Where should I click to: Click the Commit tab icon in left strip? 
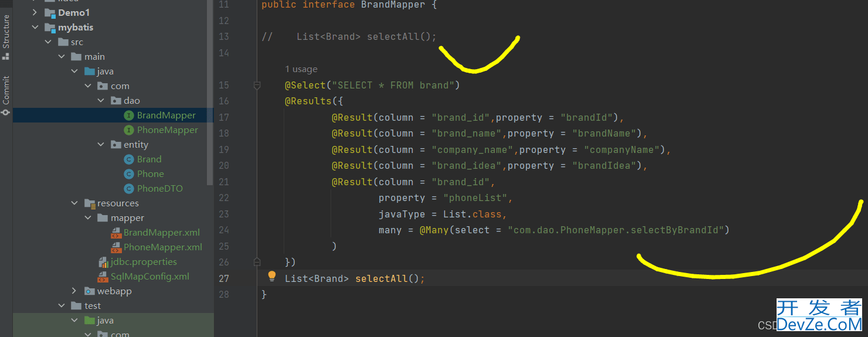[x=6, y=111]
